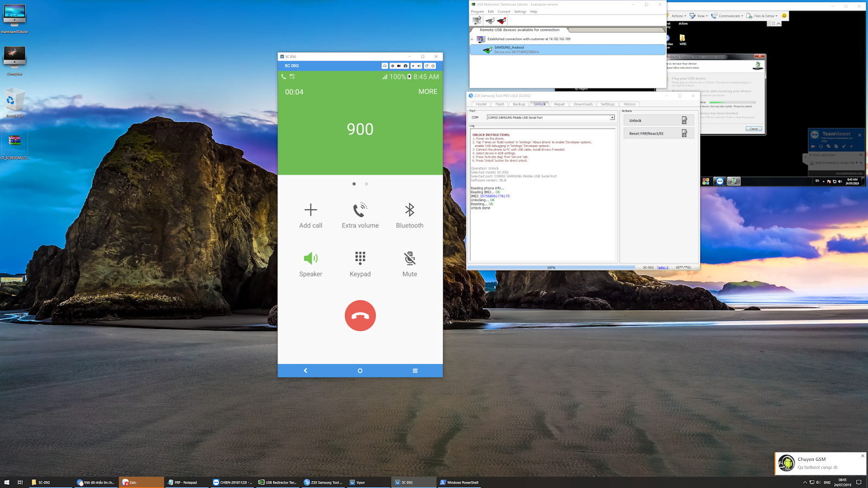Select the Unlock tab
Viewport: 868px width, 488px height.
tap(540, 104)
